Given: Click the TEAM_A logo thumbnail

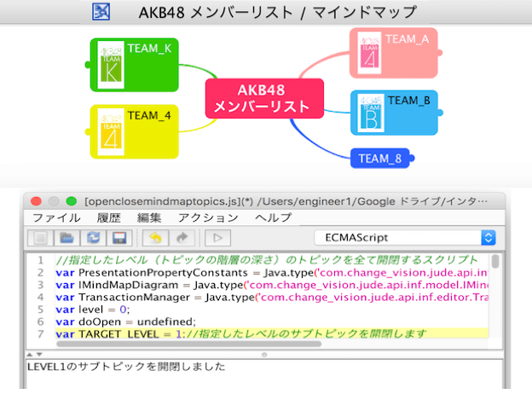Looking at the screenshot, I should [x=370, y=49].
